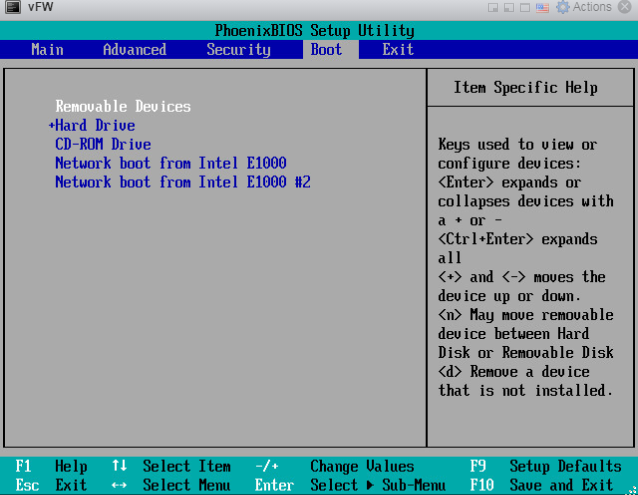Click the up-down arrows Select Item hint
The height and width of the screenshot is (495, 638).
coord(171,466)
